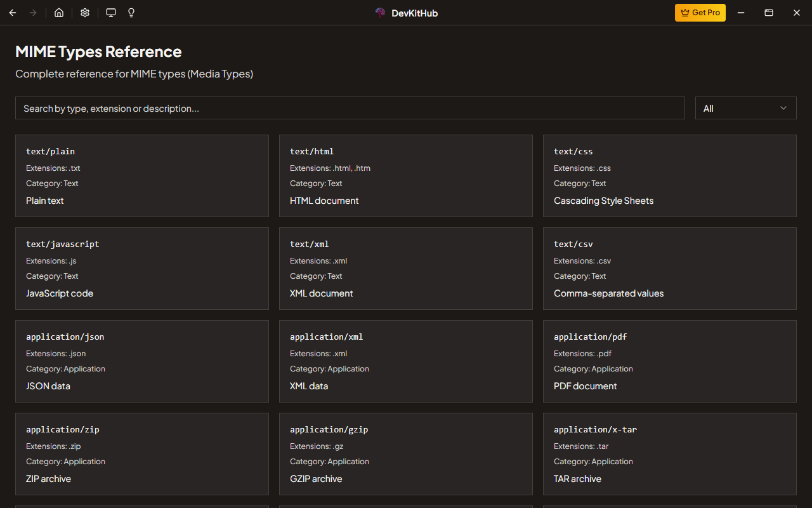Image resolution: width=812 pixels, height=508 pixels.
Task: Click 'Extensions: .csv' text
Action: (582, 261)
